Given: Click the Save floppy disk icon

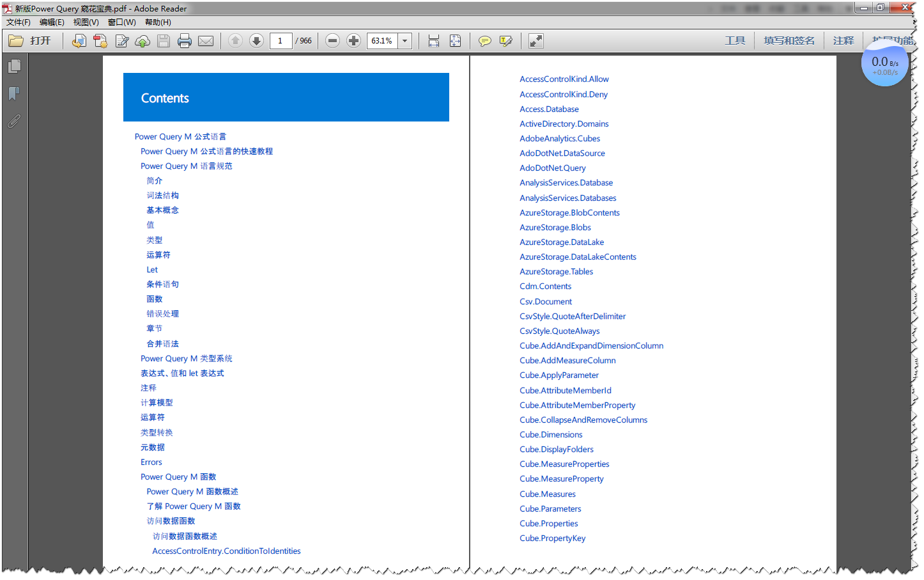Looking at the screenshot, I should point(164,41).
